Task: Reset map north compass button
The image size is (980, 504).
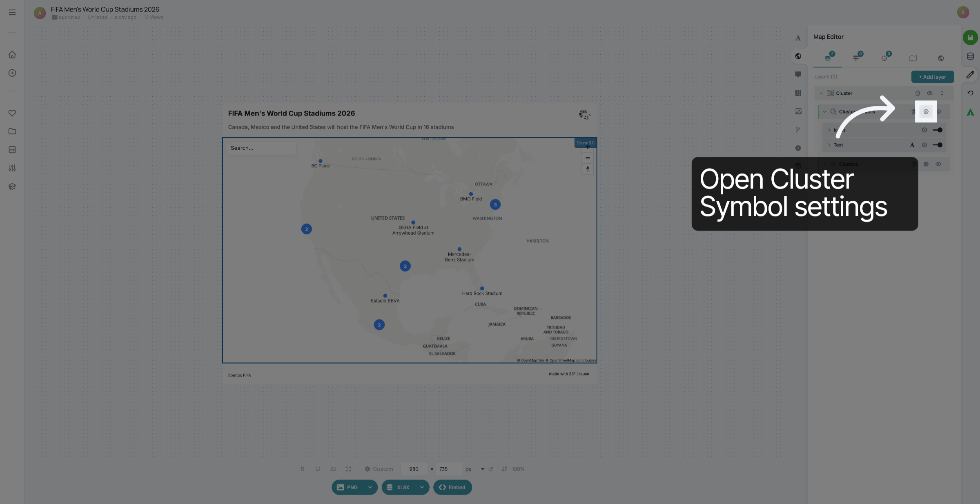Action: click(588, 169)
